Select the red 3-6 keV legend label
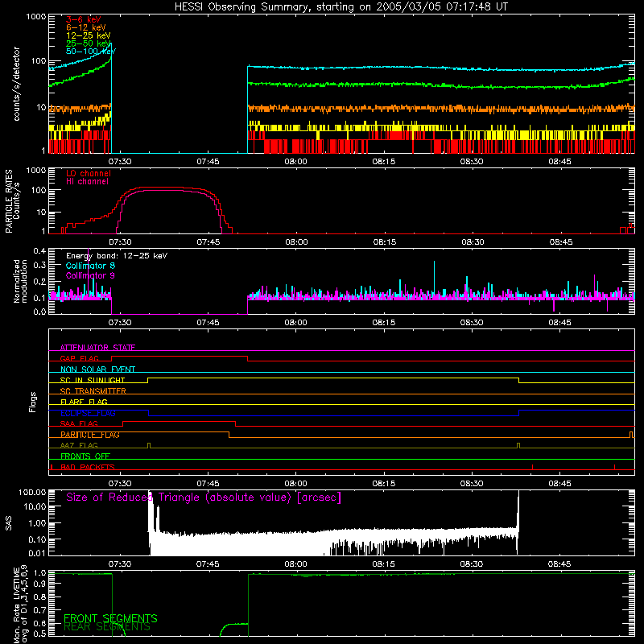The height and width of the screenshot is (644, 644). pos(83,19)
